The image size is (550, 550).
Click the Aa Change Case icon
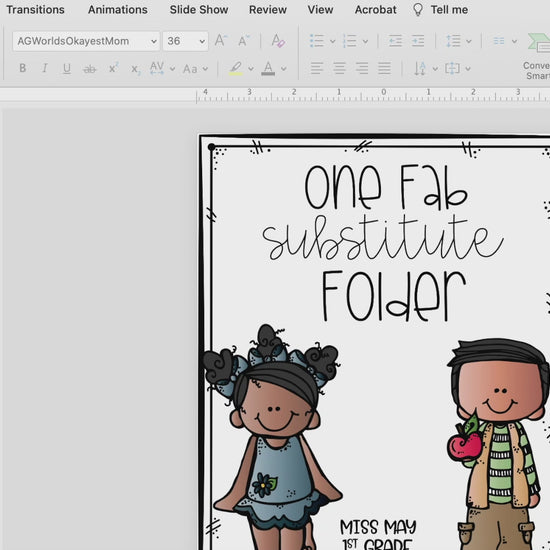pos(190,69)
